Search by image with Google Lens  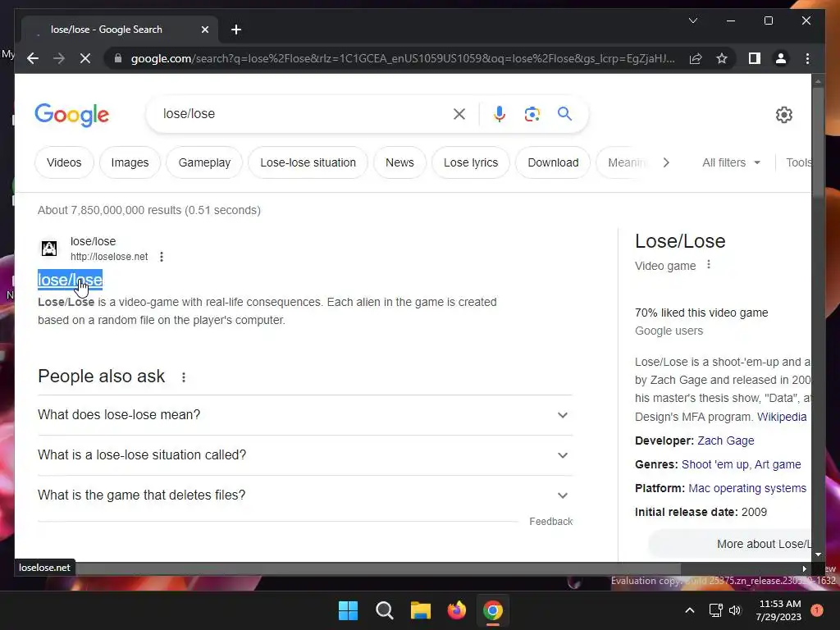pyautogui.click(x=532, y=114)
